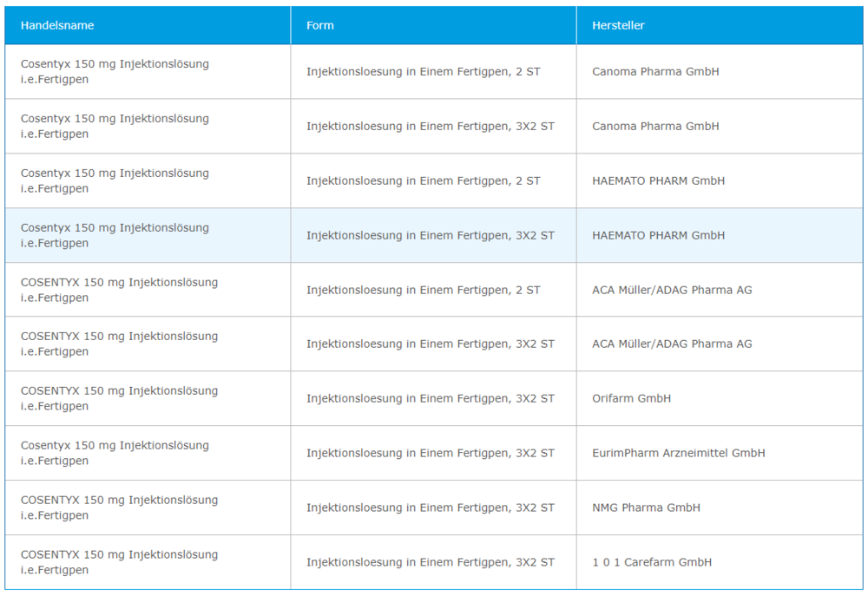Select Canoma Pharma GmbH in the 2 ST row

(x=655, y=72)
